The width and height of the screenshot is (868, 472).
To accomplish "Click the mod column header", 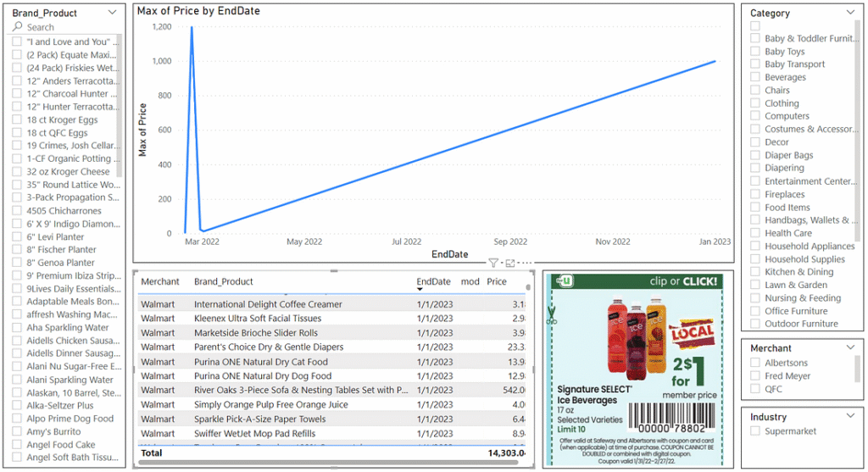I will coord(470,281).
